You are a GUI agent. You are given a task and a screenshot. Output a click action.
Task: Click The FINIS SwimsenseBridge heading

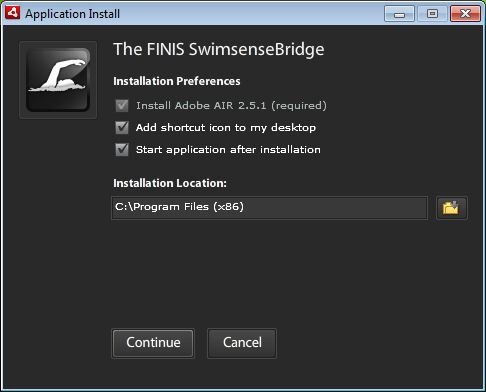pyautogui.click(x=219, y=49)
